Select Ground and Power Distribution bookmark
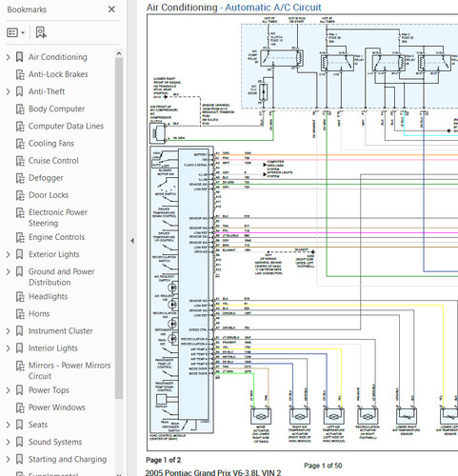Viewport: 458px width, 476px height. click(62, 277)
